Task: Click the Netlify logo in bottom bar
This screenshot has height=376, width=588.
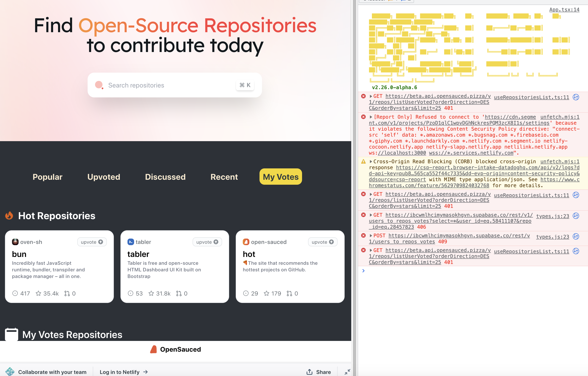Action: (x=10, y=372)
